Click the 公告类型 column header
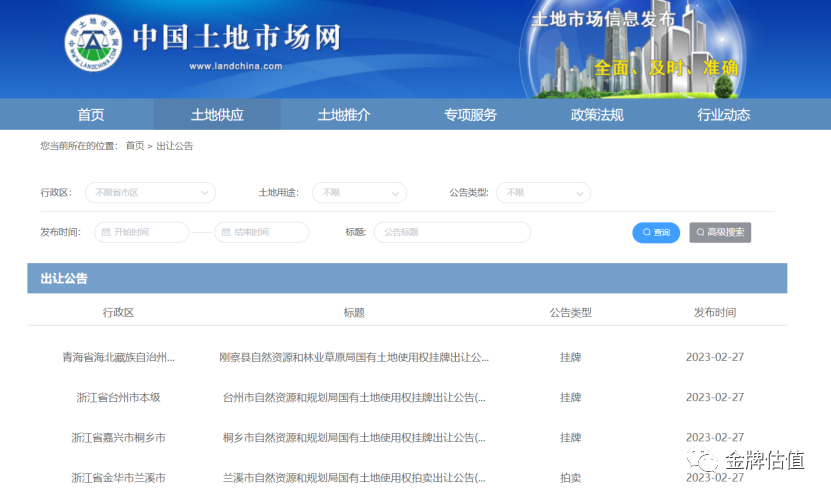 570,313
